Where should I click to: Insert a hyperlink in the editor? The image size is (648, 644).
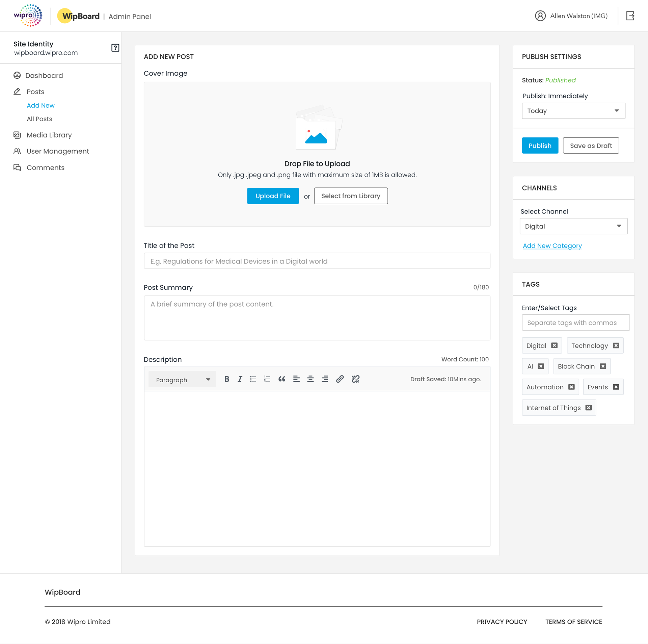(340, 379)
